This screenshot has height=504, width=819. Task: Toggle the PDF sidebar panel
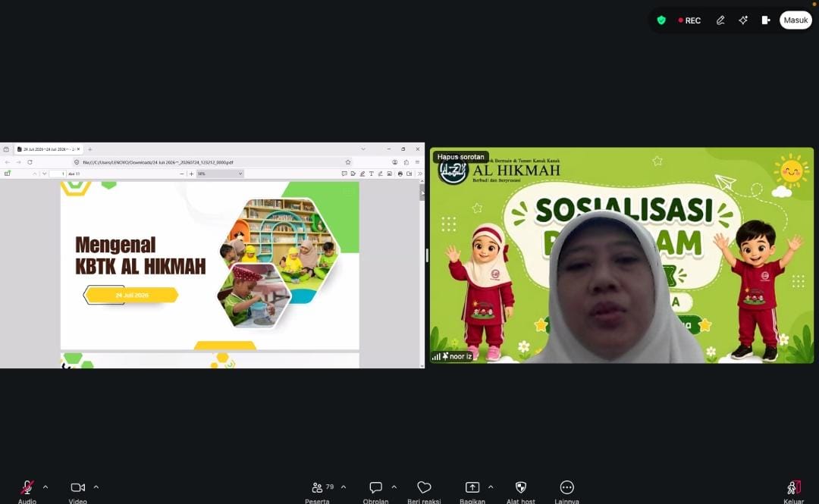(8, 174)
